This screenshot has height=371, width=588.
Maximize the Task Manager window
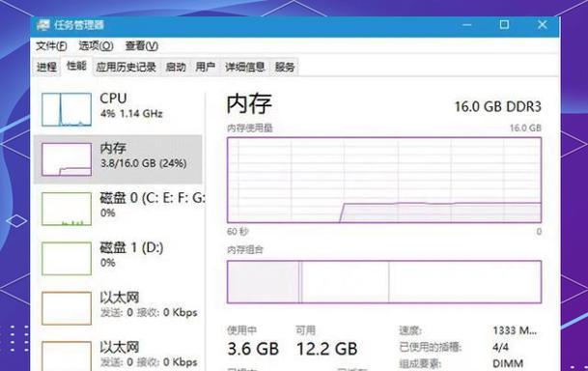504,25
